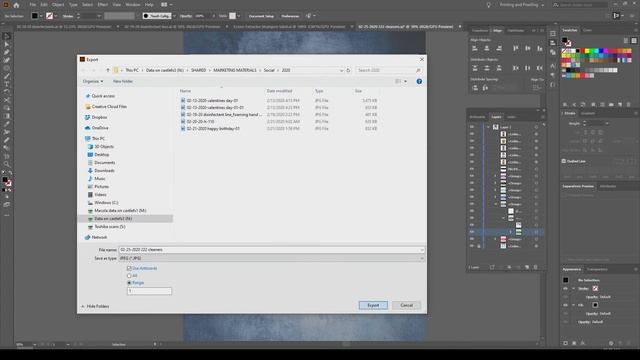Open the Save as type dropdown
Viewport: 640px width, 360px height.
coord(271,258)
